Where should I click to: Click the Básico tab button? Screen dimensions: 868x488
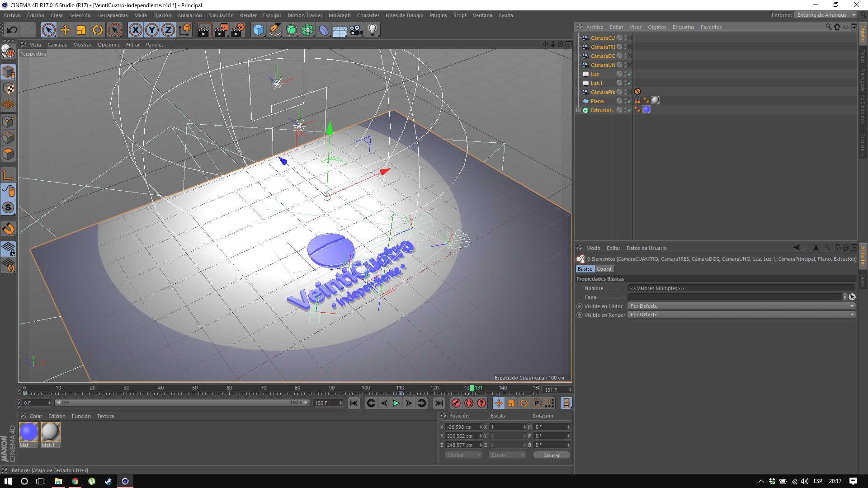(585, 269)
